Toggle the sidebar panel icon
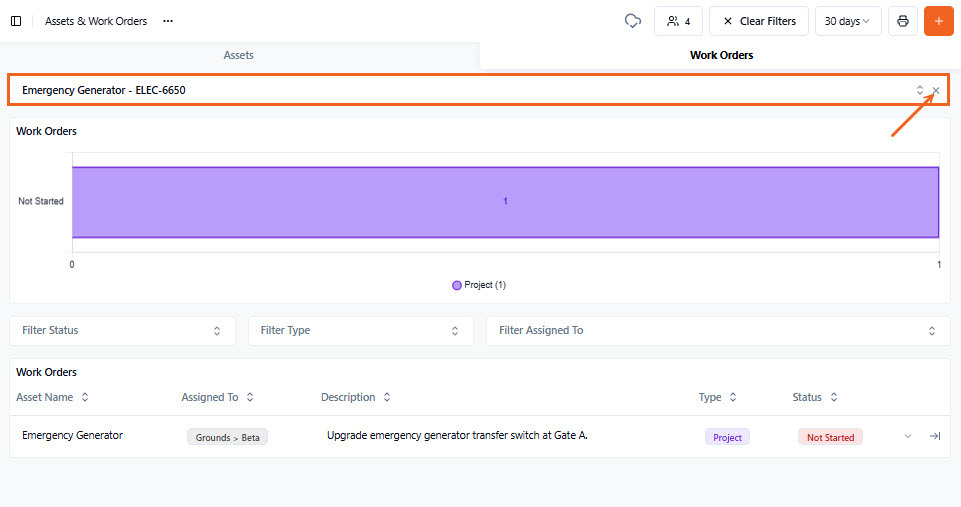 coord(17,21)
